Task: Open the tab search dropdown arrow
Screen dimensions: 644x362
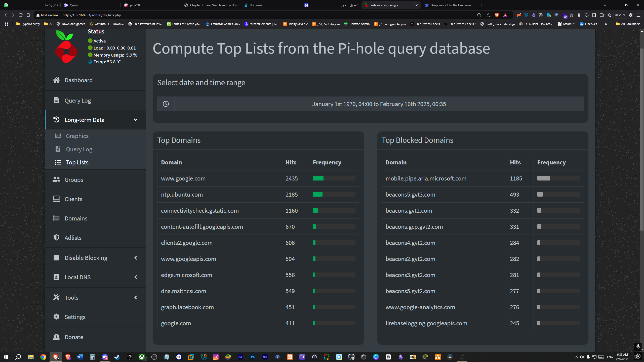Action: pos(605,5)
